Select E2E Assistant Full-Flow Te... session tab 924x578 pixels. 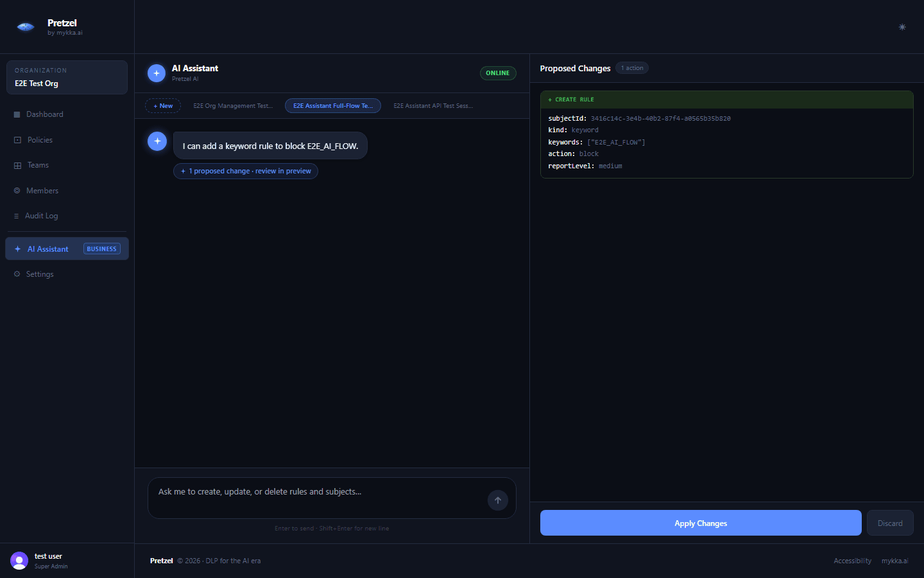[x=333, y=106]
